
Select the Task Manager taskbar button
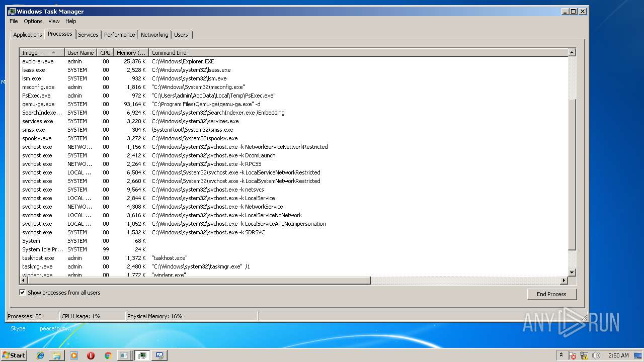tap(142, 355)
